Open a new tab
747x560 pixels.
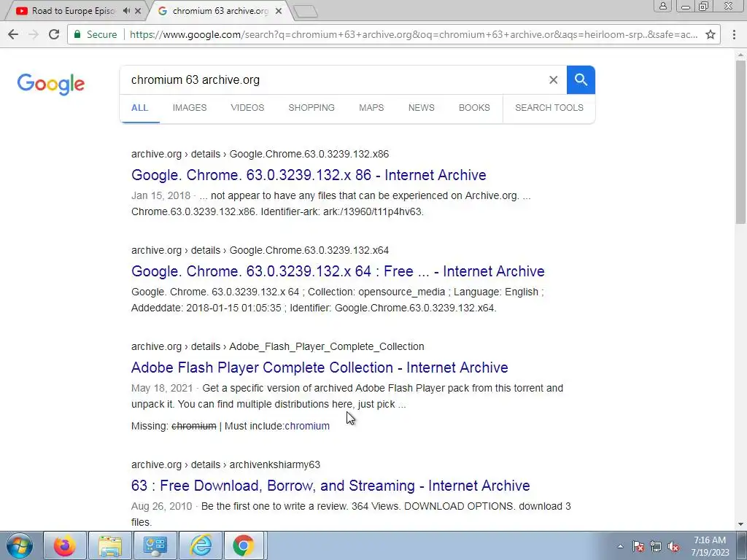[x=305, y=12]
